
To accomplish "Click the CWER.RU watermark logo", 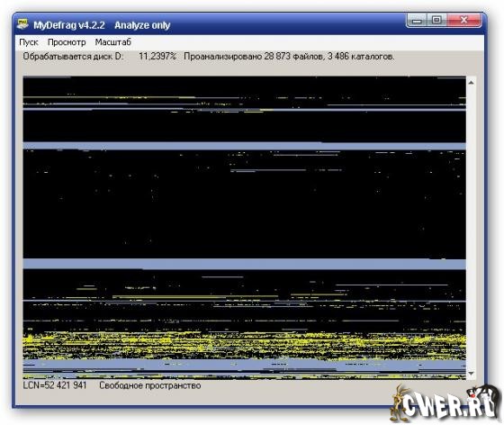I will point(445,404).
